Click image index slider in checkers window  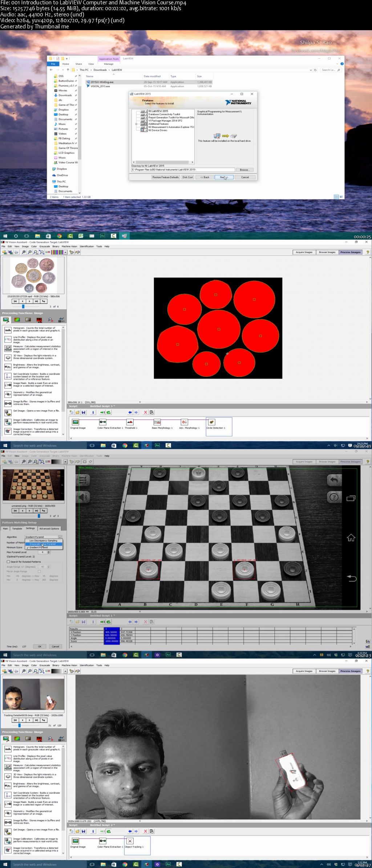pyautogui.click(x=39, y=516)
